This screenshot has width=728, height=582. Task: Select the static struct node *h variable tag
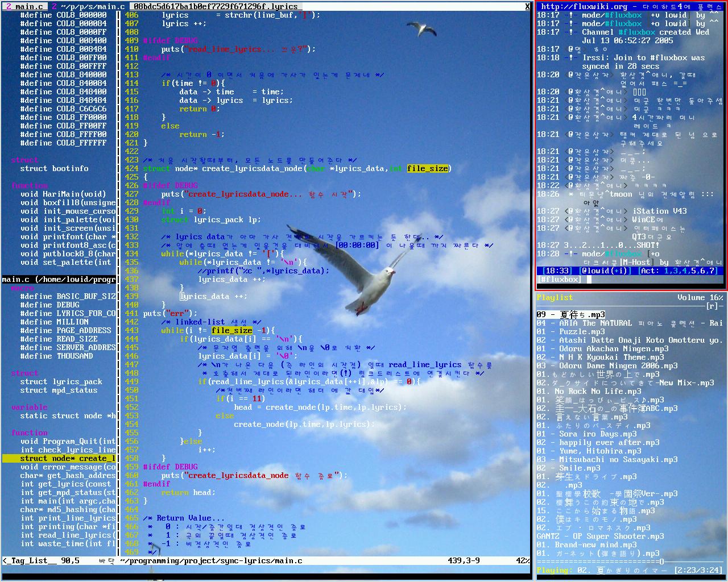(x=68, y=415)
